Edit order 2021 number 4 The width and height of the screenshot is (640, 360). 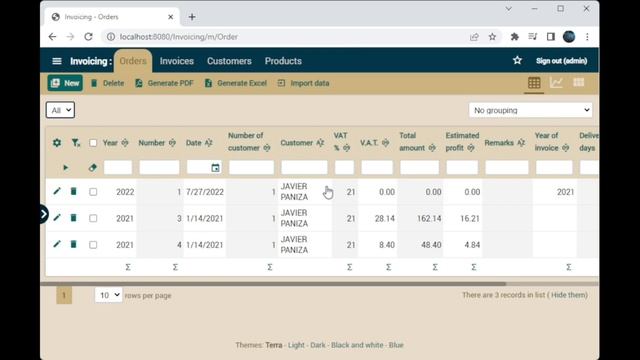(x=57, y=244)
